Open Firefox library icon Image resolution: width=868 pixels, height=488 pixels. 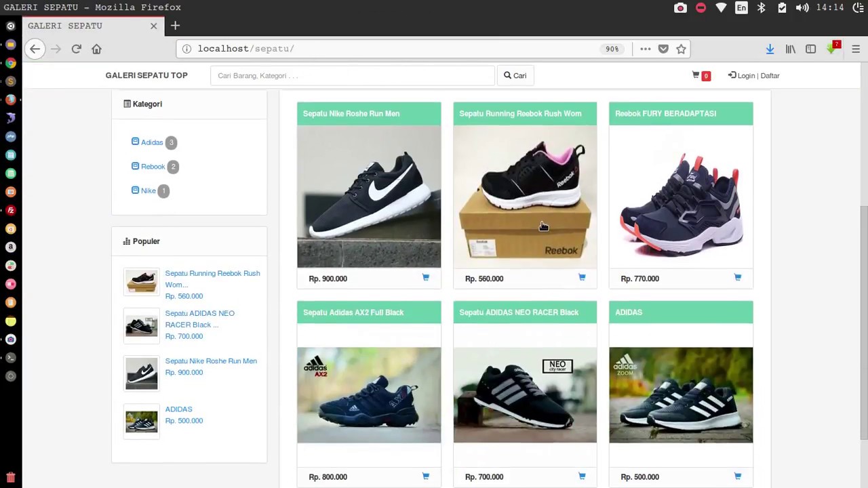(x=790, y=49)
